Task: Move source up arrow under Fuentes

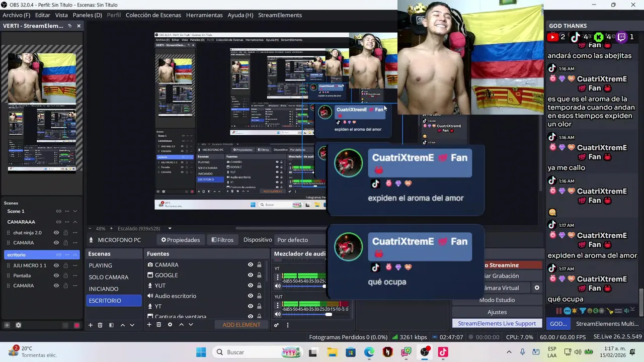Action: tap(181, 325)
